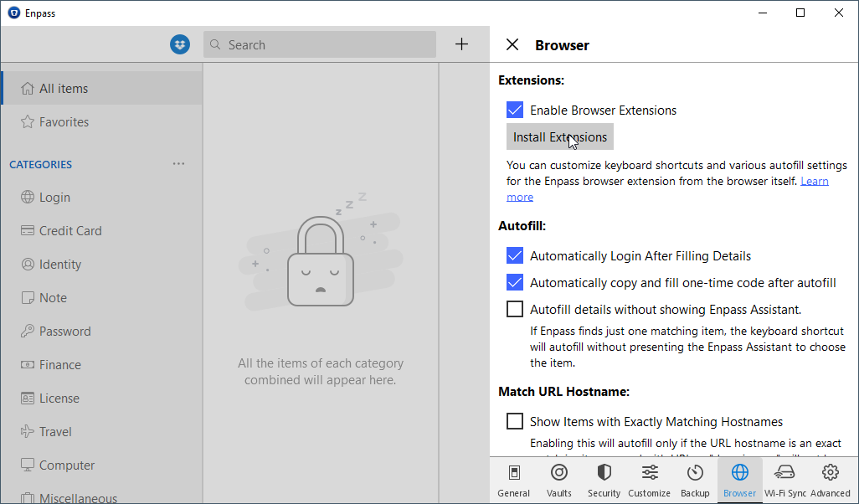Switch to the Security settings tab
Viewport: 859px width, 504px height.
[x=604, y=480]
